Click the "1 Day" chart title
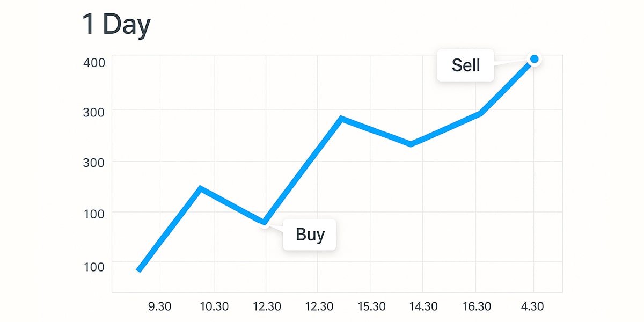Viewport: 644px width, 322px height. 116,25
